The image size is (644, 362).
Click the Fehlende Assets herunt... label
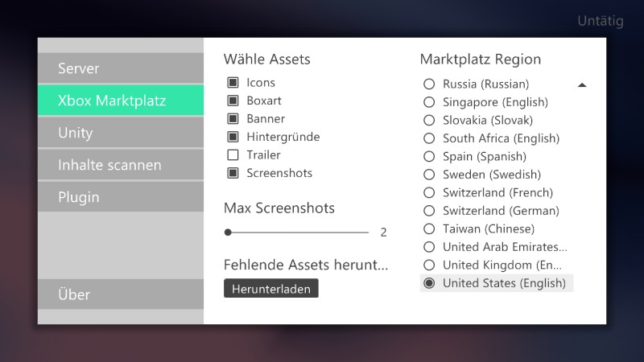tap(306, 265)
